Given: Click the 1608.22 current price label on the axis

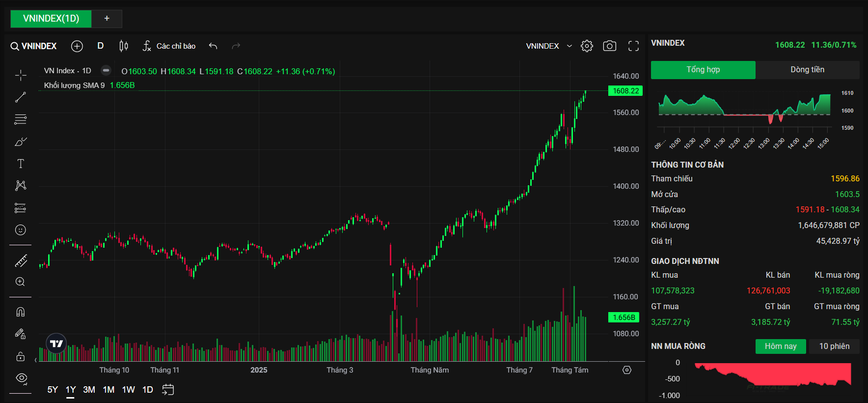Looking at the screenshot, I should (625, 91).
